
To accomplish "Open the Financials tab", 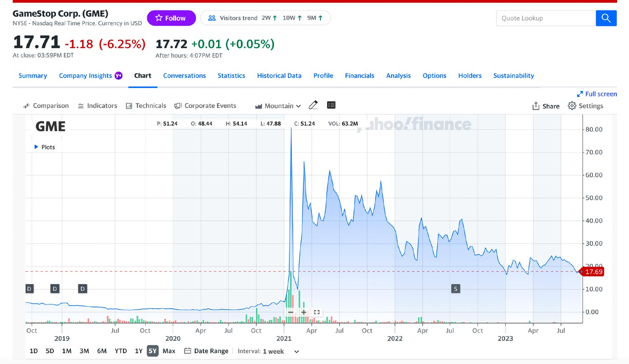I will click(x=359, y=75).
